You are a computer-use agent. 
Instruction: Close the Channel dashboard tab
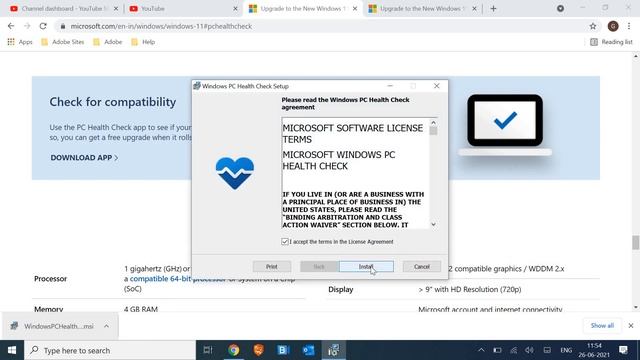tap(116, 9)
